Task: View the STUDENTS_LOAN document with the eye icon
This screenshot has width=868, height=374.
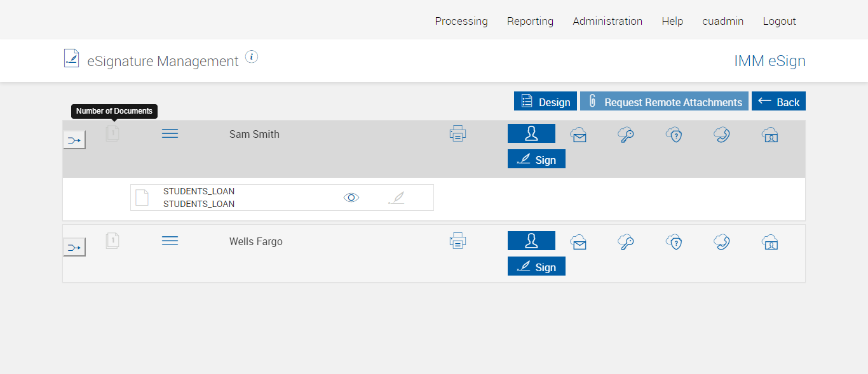Action: tap(351, 197)
